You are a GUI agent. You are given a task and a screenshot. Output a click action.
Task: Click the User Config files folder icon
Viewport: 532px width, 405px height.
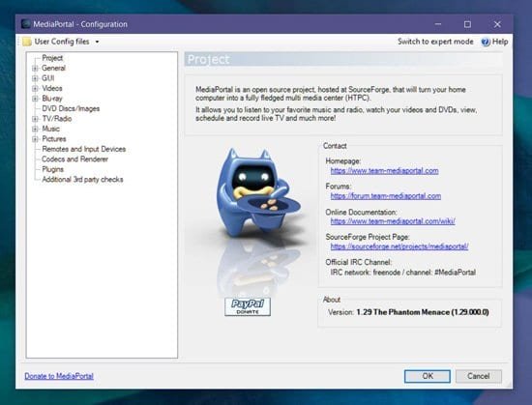[x=27, y=42]
